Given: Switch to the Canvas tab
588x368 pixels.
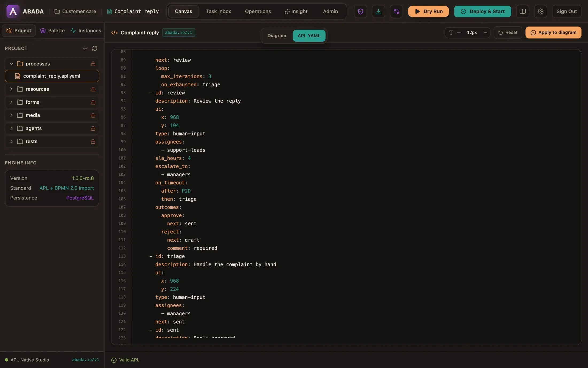Looking at the screenshot, I should click(183, 11).
